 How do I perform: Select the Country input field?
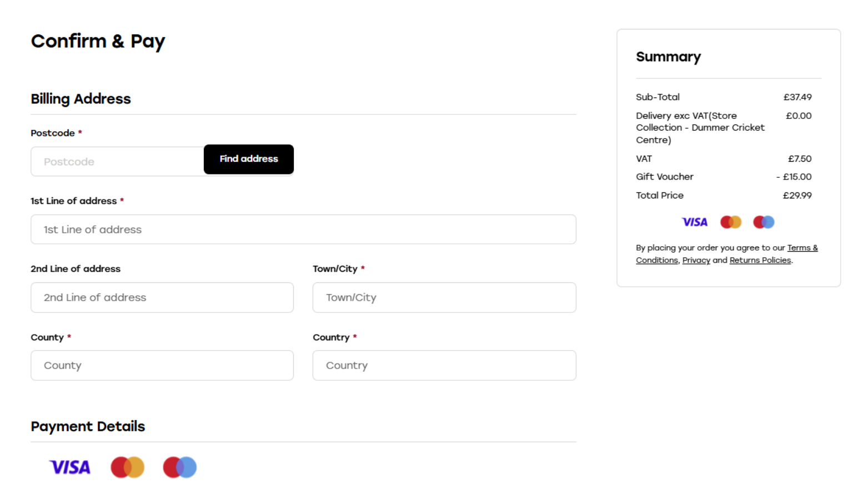(x=444, y=365)
